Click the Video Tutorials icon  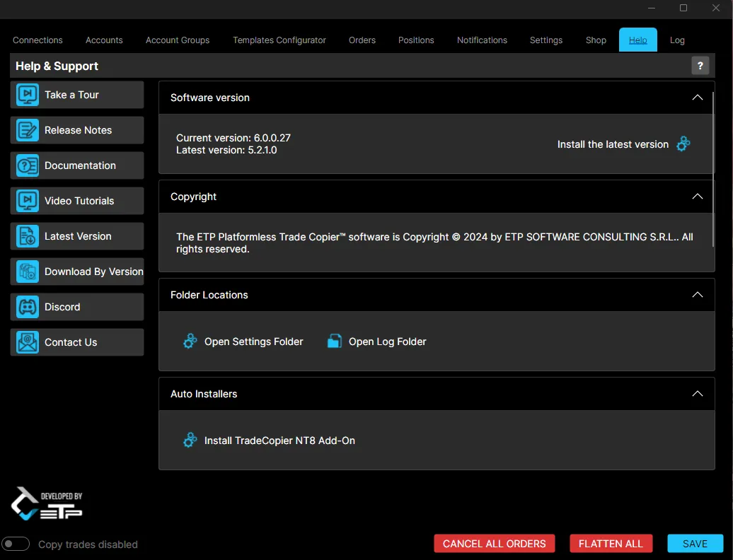coord(28,201)
